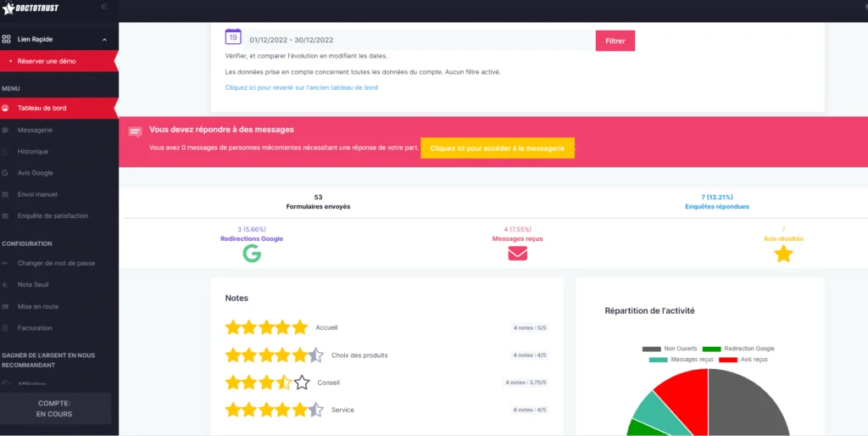Viewport: 868px width, 436px height.
Task: Click the Enquêtes répondues stat link
Action: pyautogui.click(x=717, y=202)
